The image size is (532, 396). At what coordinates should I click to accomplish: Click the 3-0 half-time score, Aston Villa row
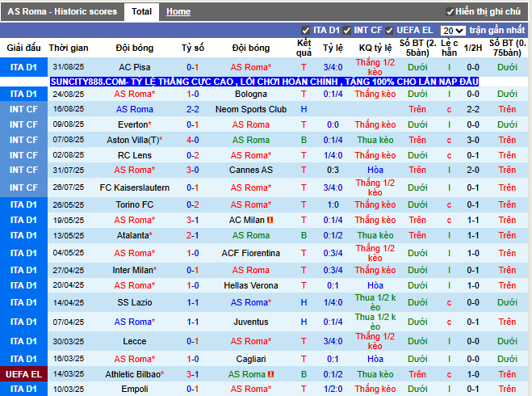pos(472,140)
